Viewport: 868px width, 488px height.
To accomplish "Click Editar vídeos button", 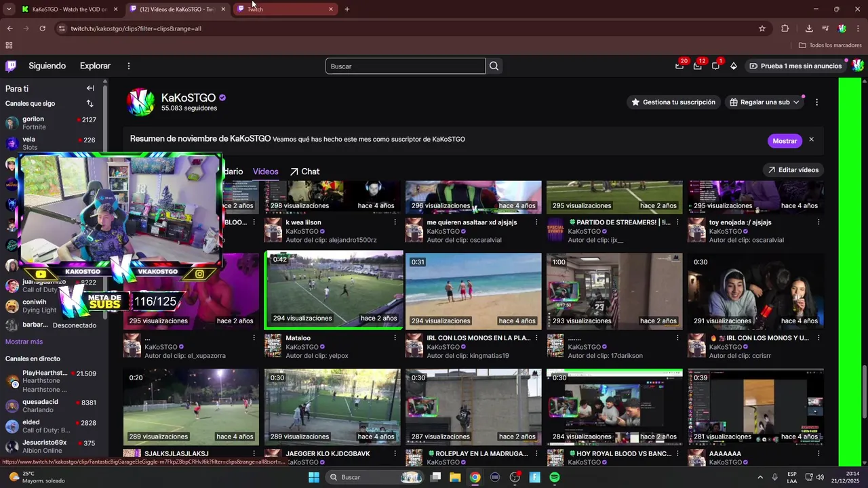I will click(x=792, y=170).
